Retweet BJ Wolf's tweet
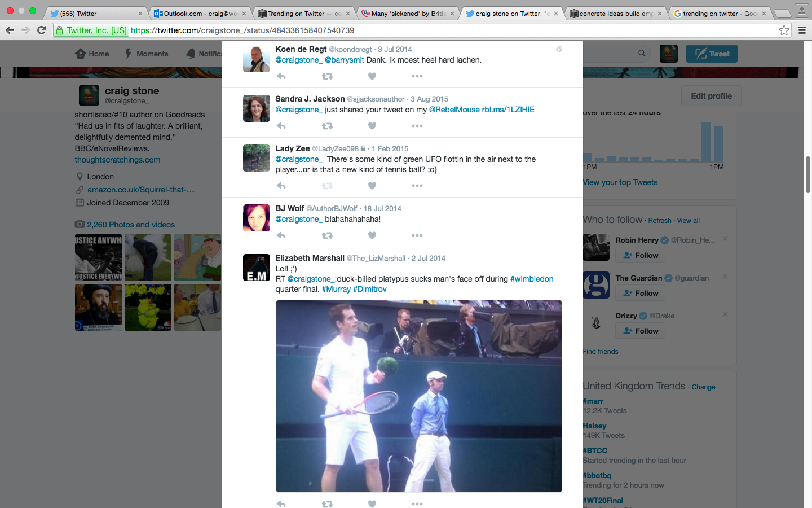 [327, 235]
